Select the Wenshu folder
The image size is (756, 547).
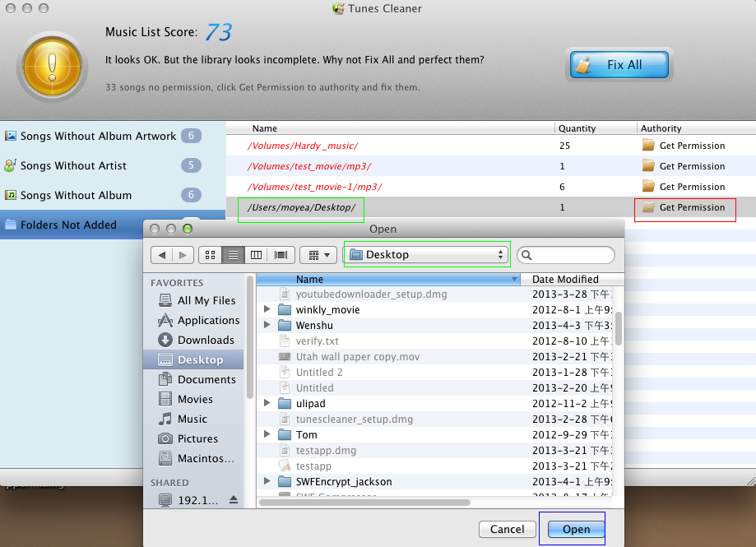click(x=434, y=325)
